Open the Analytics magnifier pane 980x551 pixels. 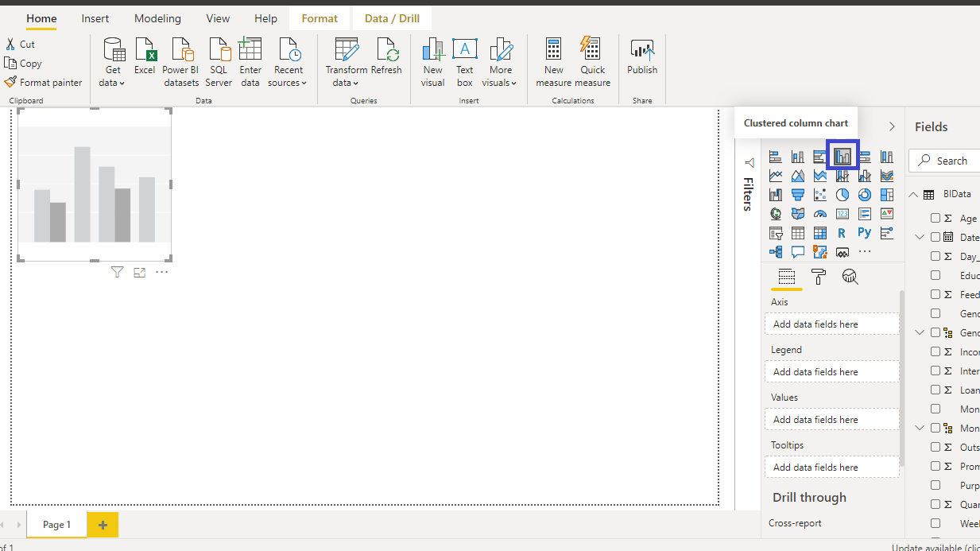pos(850,277)
